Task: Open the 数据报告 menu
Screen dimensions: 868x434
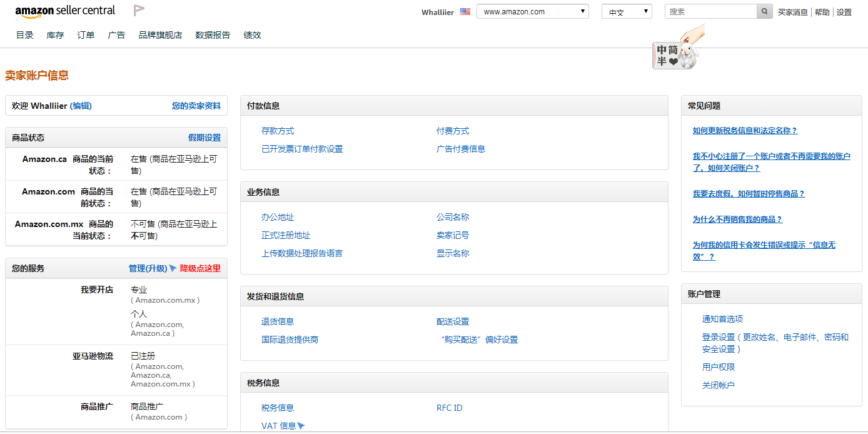Action: coord(213,35)
